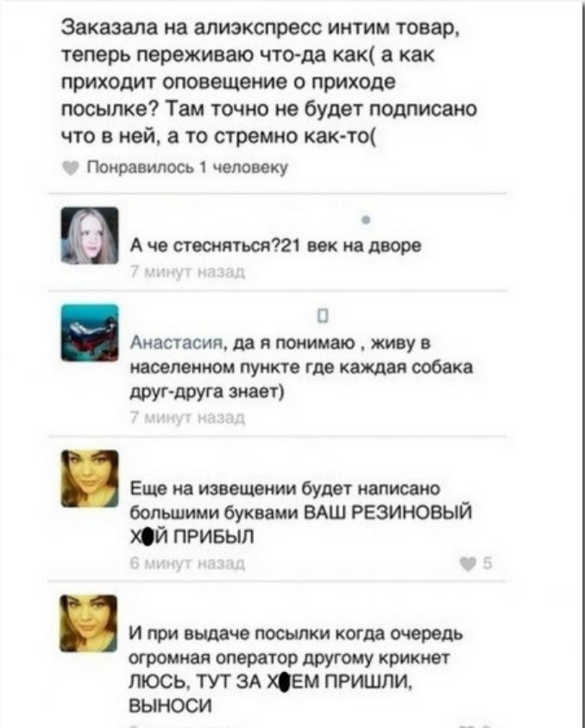Click avatar beside "Еще на извещении" comment

coord(90,478)
